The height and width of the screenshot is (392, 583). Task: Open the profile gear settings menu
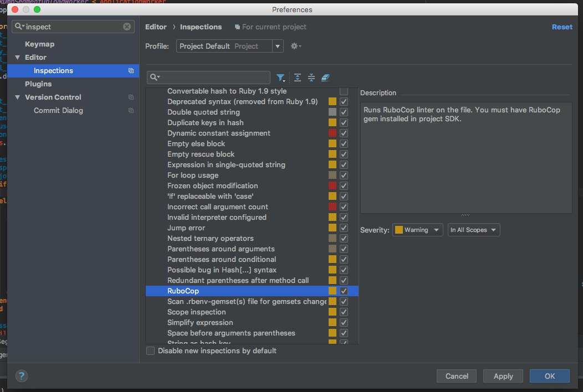tap(296, 46)
